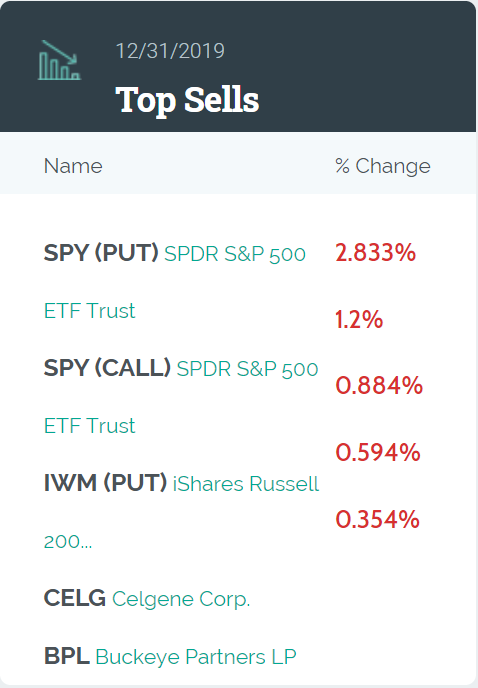Open the SPY (PUT) ticker
The width and height of the screenshot is (478, 688).
101,253
